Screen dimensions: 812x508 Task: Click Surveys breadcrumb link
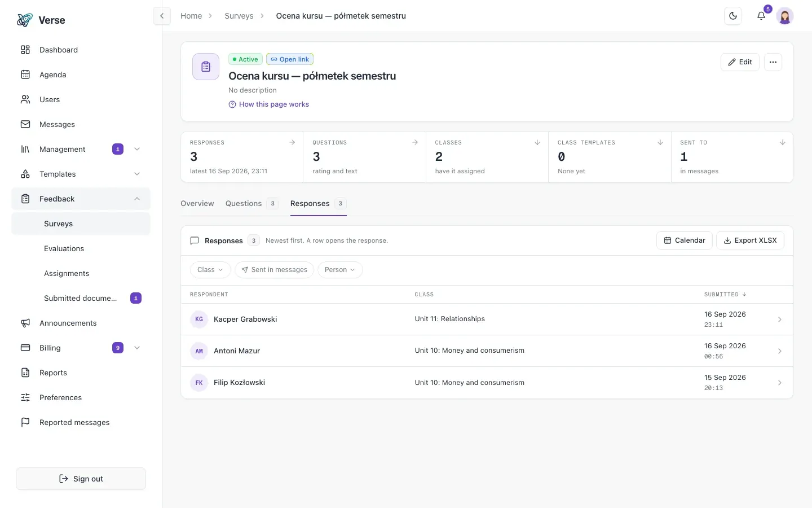click(239, 16)
